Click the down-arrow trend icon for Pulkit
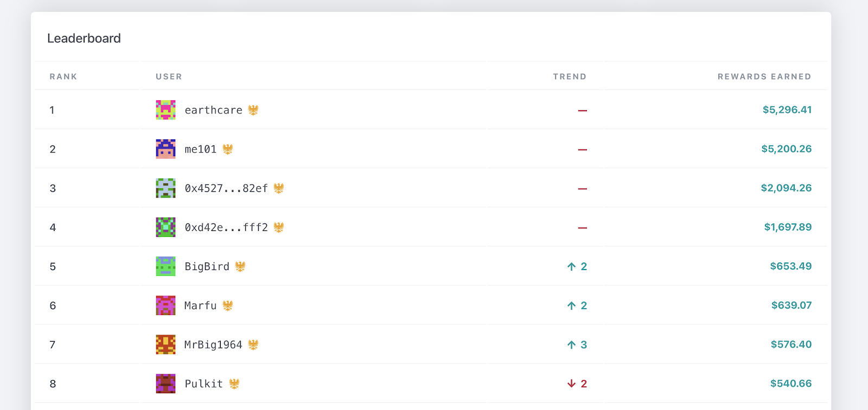Viewport: 868px width, 410px height. pos(571,383)
